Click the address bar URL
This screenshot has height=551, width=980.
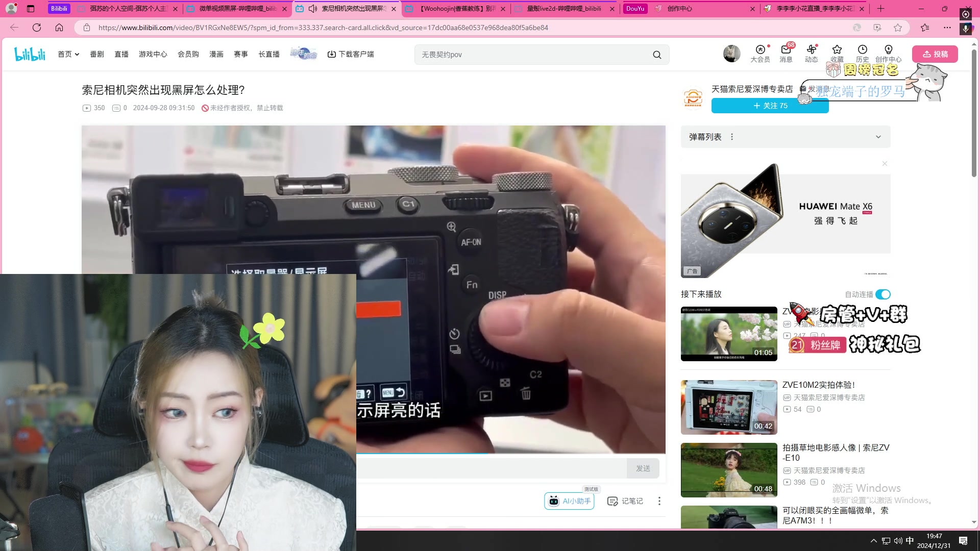[323, 28]
